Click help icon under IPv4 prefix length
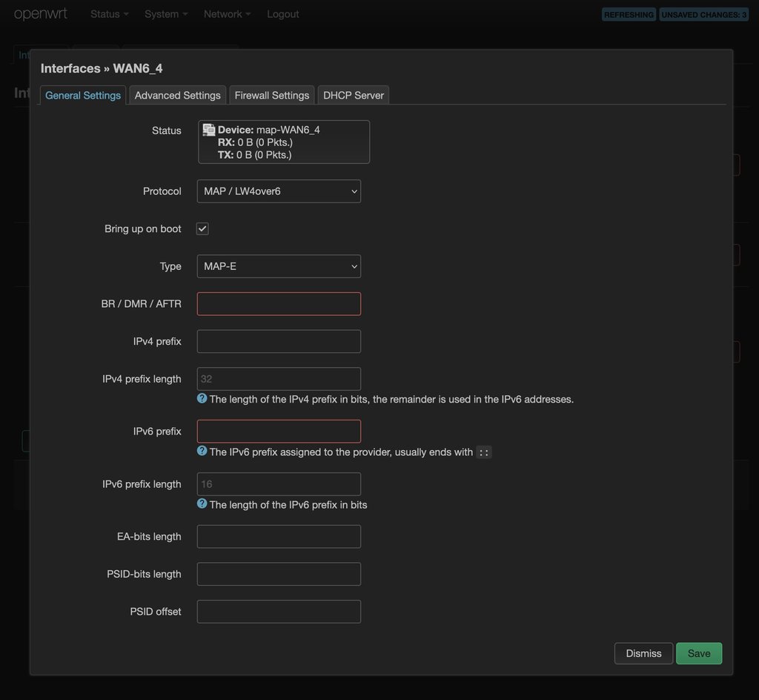This screenshot has height=700, width=759. [x=202, y=399]
